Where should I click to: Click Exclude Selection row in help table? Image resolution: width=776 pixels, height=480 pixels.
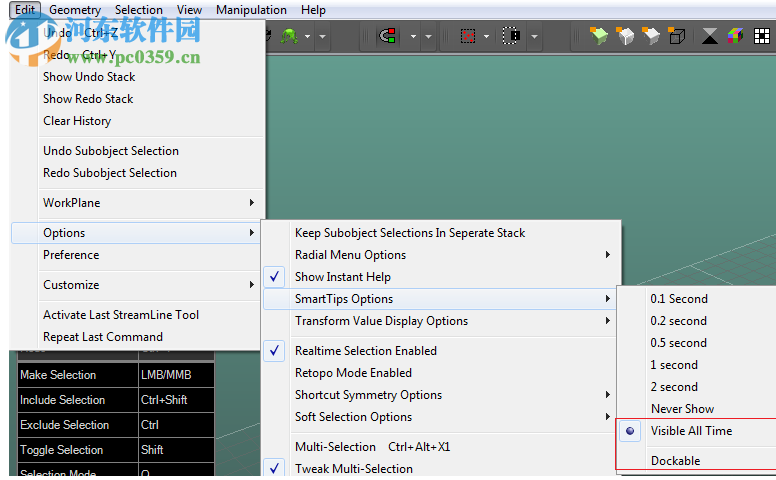click(116, 425)
